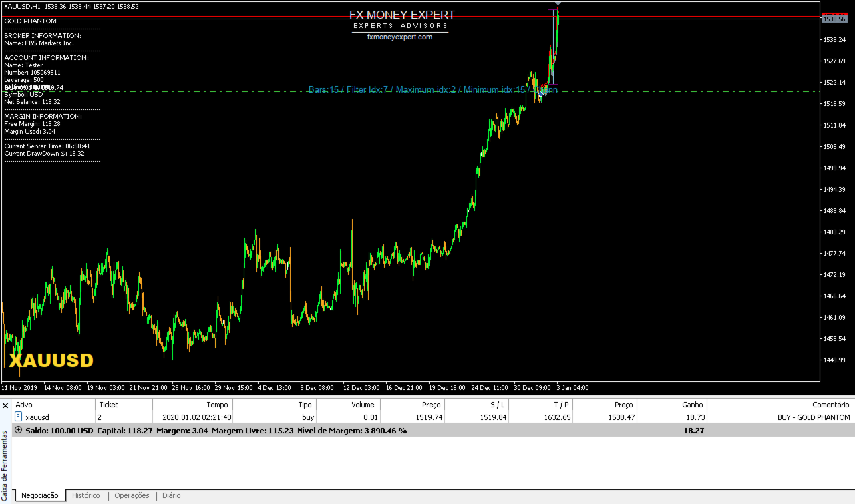Click the open price 1519.74 cell
Viewport: 855px width, 504px height.
click(x=428, y=417)
